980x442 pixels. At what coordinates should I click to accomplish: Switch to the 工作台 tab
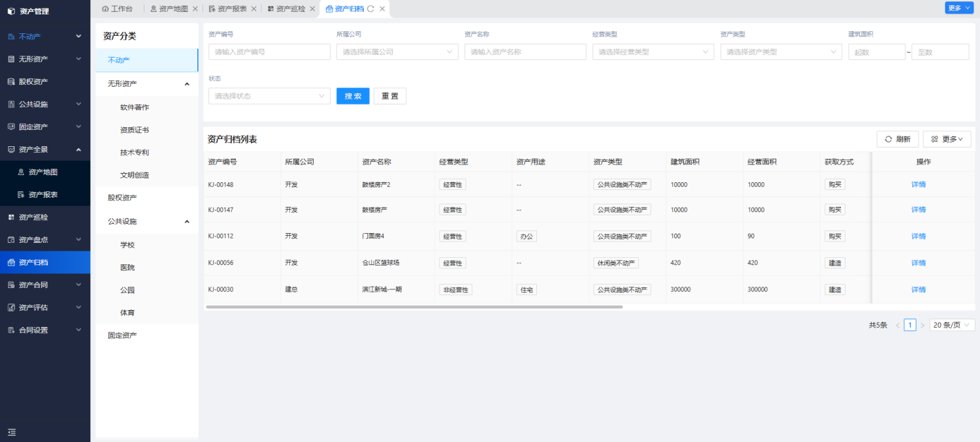point(118,8)
